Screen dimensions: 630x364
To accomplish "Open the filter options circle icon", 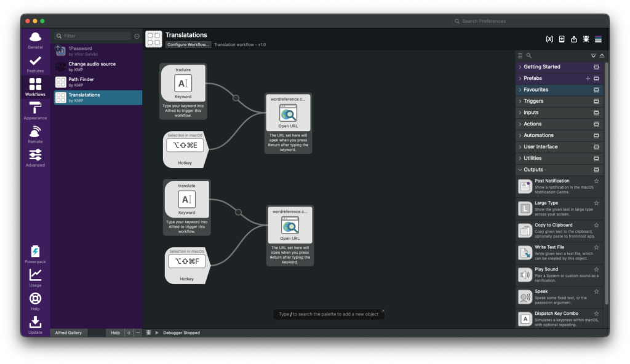I will point(137,36).
